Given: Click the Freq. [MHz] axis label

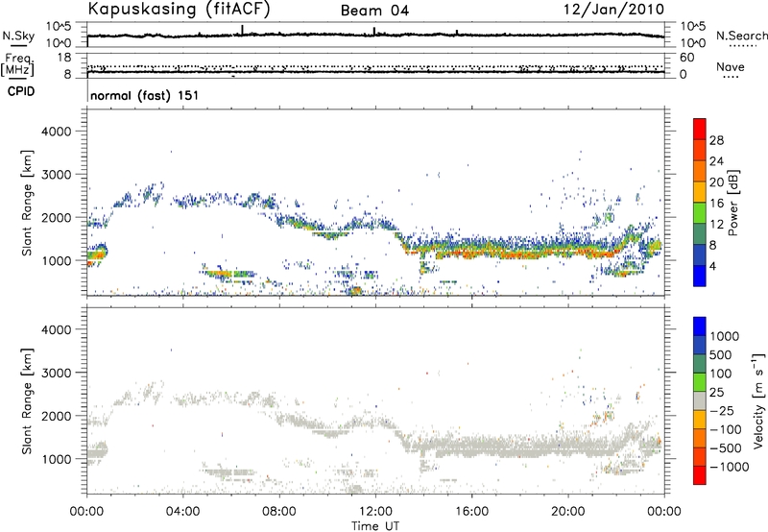Looking at the screenshot, I should 17,65.
